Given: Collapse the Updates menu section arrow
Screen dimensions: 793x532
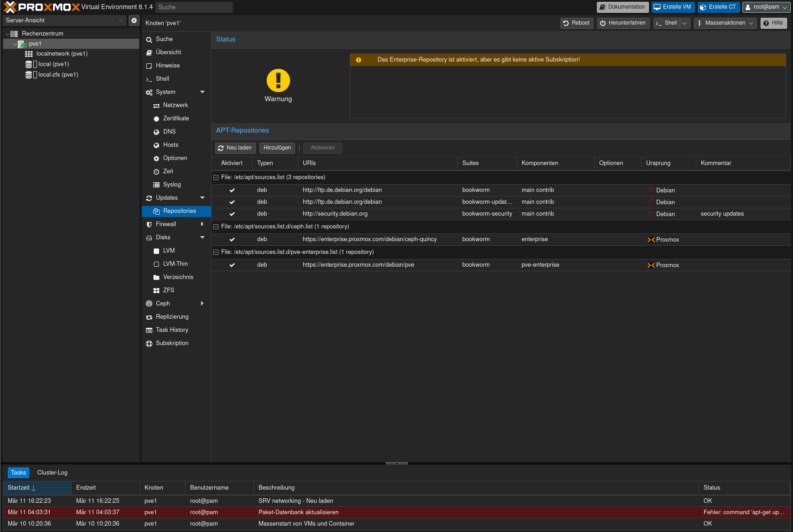Looking at the screenshot, I should (x=202, y=198).
